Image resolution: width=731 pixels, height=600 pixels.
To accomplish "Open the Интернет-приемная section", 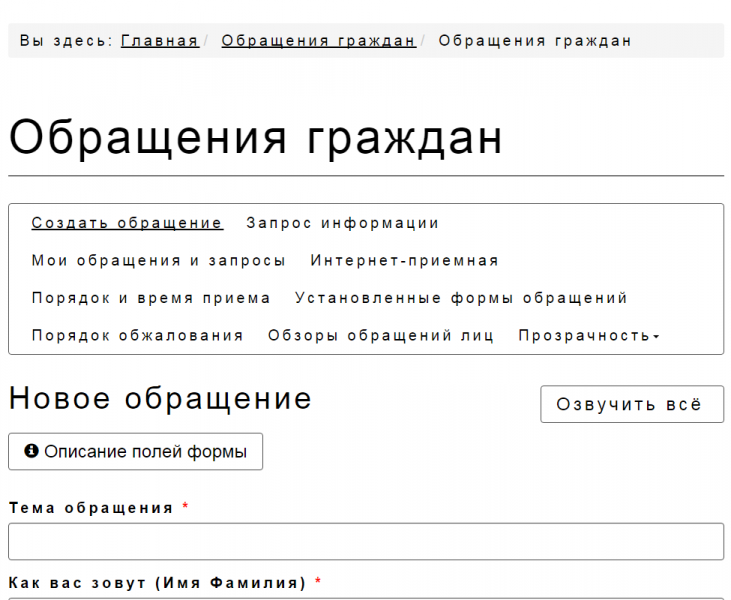I will [404, 260].
